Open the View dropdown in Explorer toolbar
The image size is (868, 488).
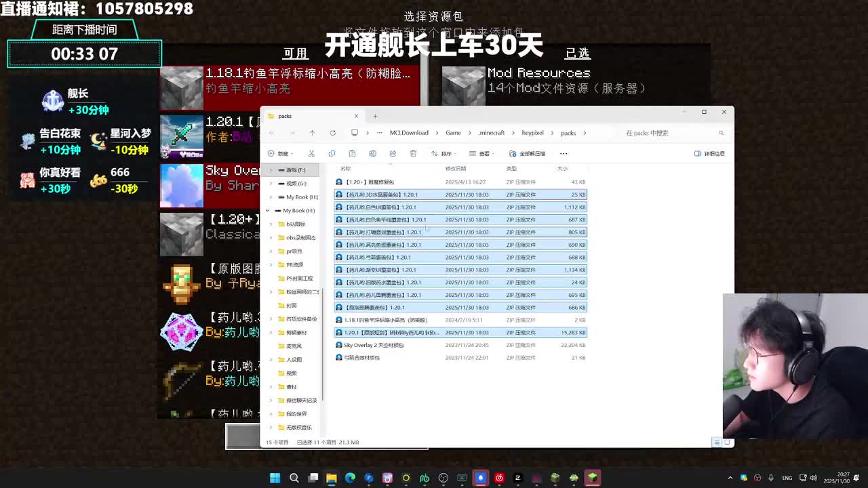click(481, 153)
